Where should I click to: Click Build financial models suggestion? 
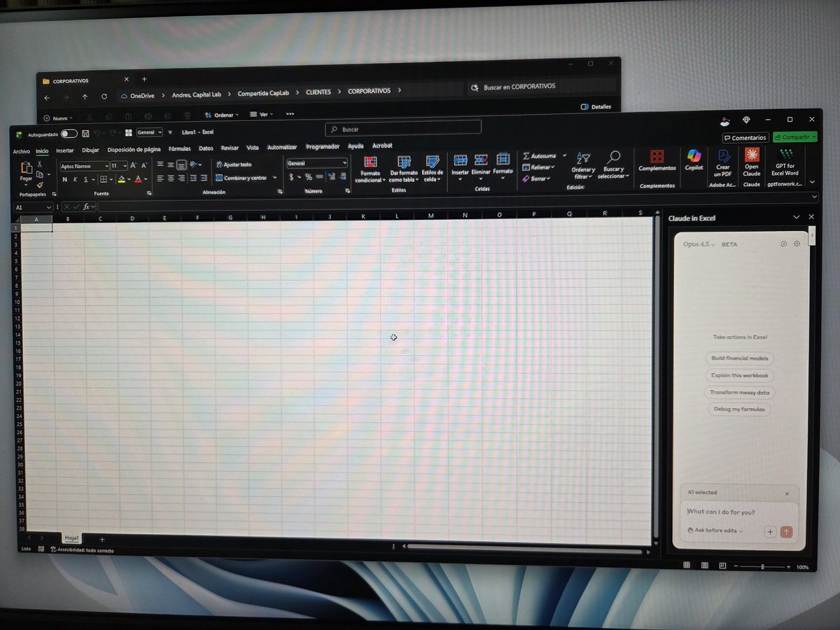739,358
